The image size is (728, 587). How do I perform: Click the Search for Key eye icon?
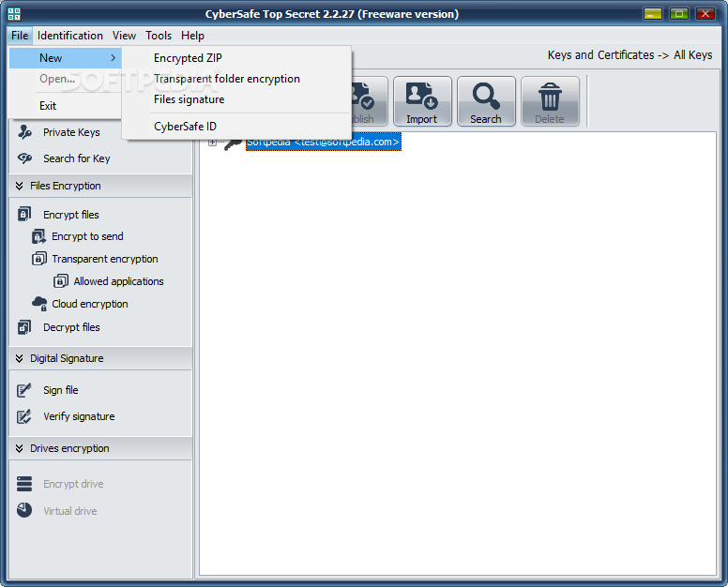pos(24,158)
